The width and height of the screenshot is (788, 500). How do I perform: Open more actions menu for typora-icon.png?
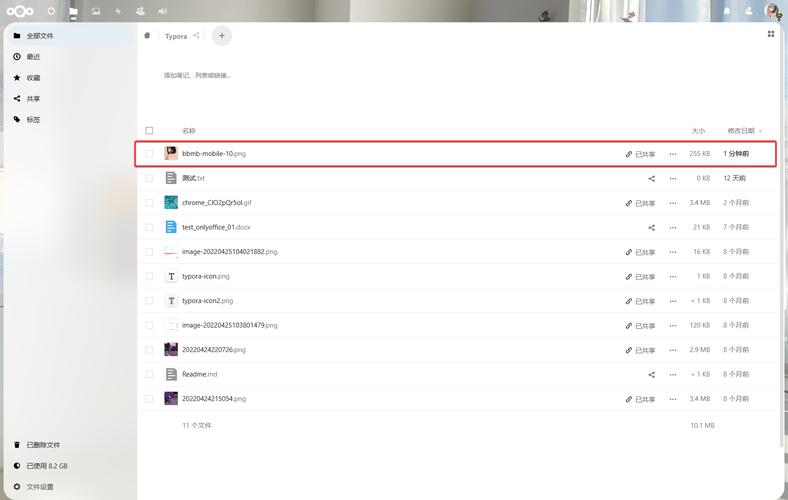point(673,277)
